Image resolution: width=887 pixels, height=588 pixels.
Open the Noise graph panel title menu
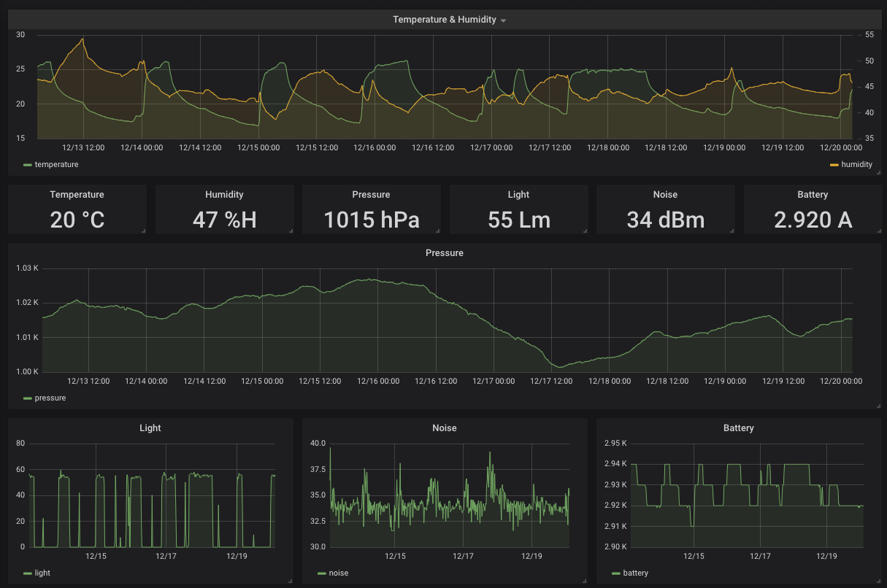pos(444,428)
